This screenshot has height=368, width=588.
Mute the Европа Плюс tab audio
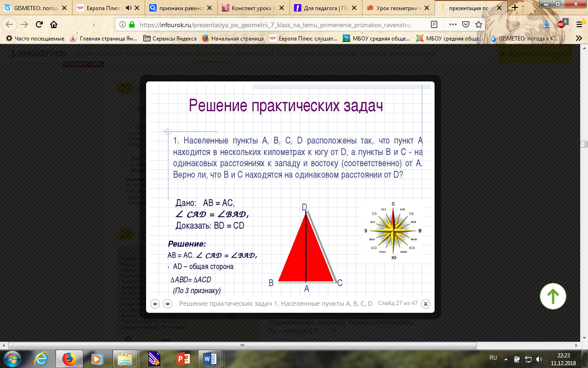point(129,7)
